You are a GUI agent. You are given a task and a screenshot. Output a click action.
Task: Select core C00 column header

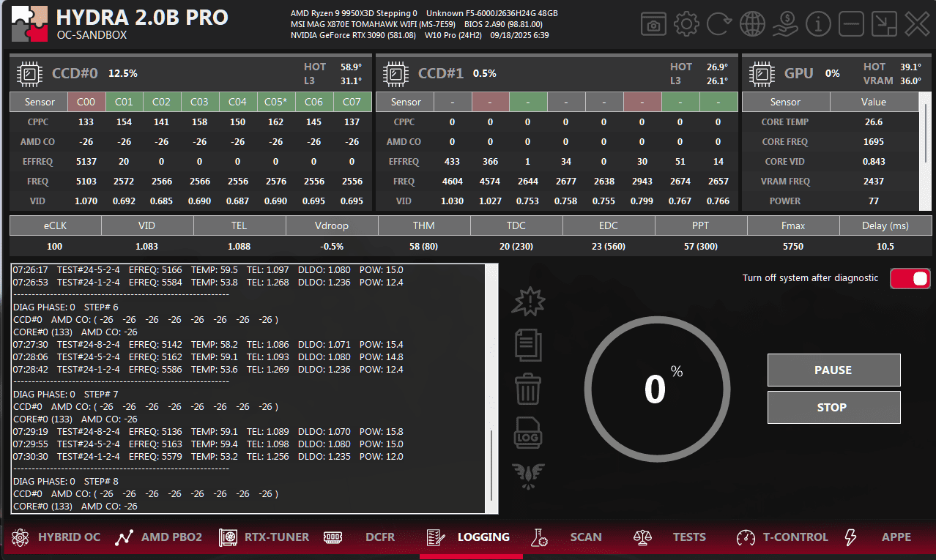pyautogui.click(x=86, y=102)
